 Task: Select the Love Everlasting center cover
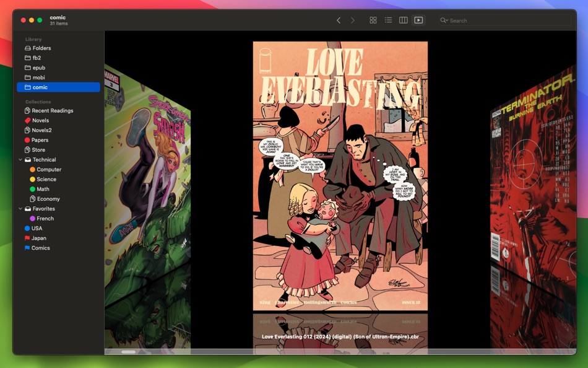[x=340, y=176]
